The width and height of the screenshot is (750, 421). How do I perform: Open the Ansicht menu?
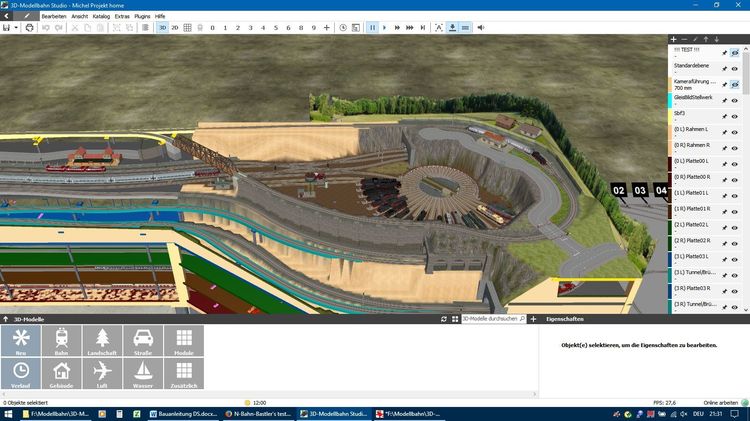(x=80, y=16)
